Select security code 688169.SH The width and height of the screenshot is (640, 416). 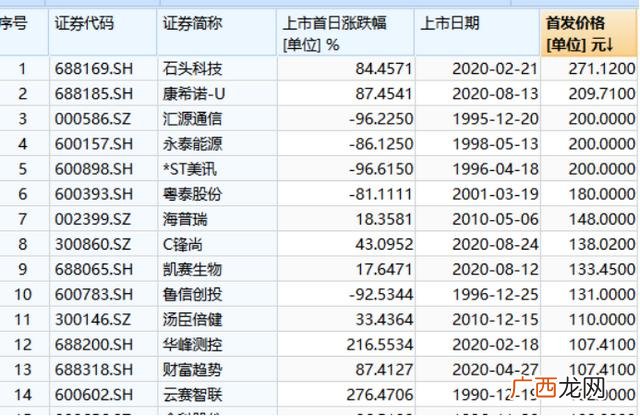(94, 69)
